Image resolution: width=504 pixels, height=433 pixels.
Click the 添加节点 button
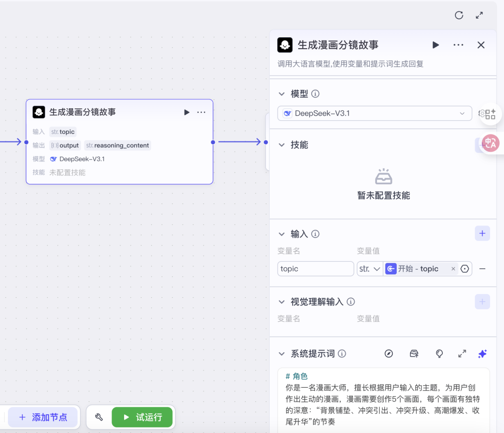(x=43, y=417)
